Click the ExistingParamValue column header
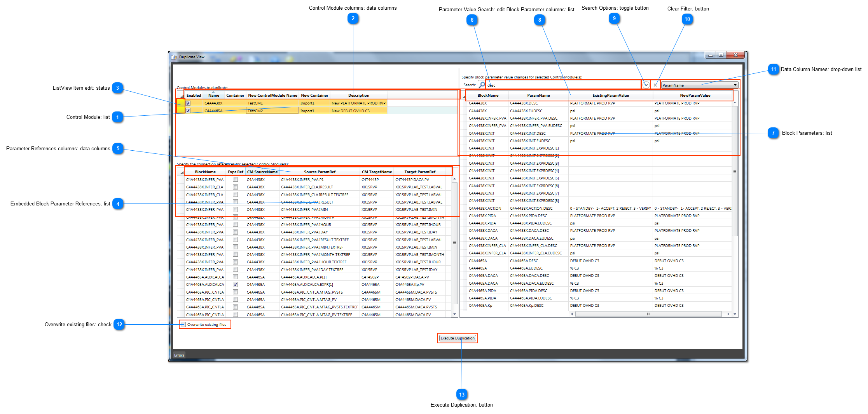Image resolution: width=868 pixels, height=414 pixels. click(611, 96)
